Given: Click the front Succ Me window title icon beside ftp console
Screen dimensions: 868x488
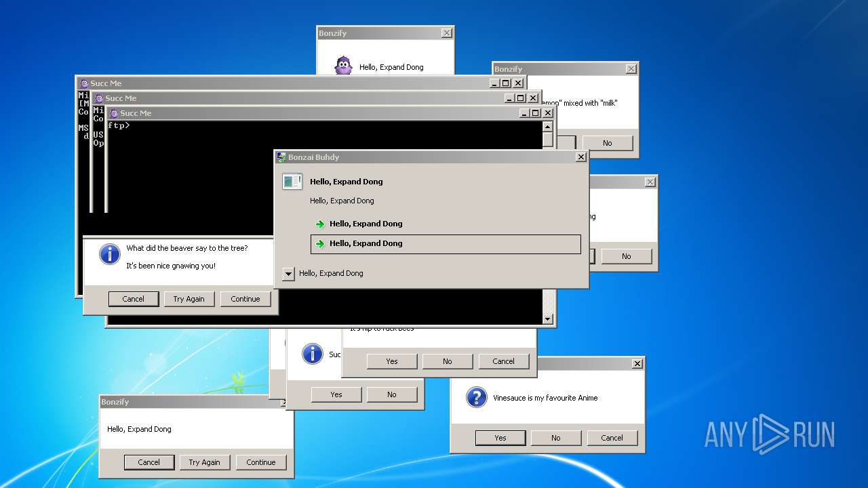Looking at the screenshot, I should tap(114, 113).
